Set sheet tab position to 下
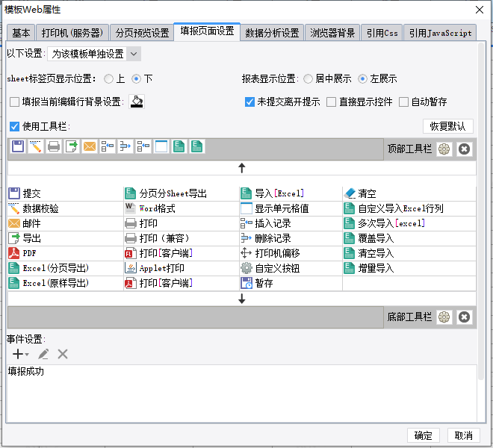The width and height of the screenshot is (493, 448). tap(136, 78)
